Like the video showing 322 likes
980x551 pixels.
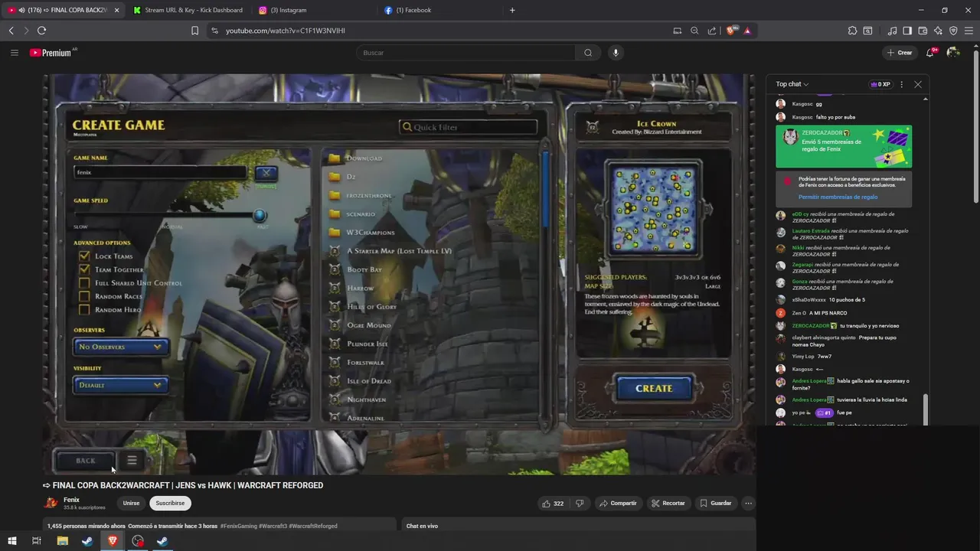[553, 503]
